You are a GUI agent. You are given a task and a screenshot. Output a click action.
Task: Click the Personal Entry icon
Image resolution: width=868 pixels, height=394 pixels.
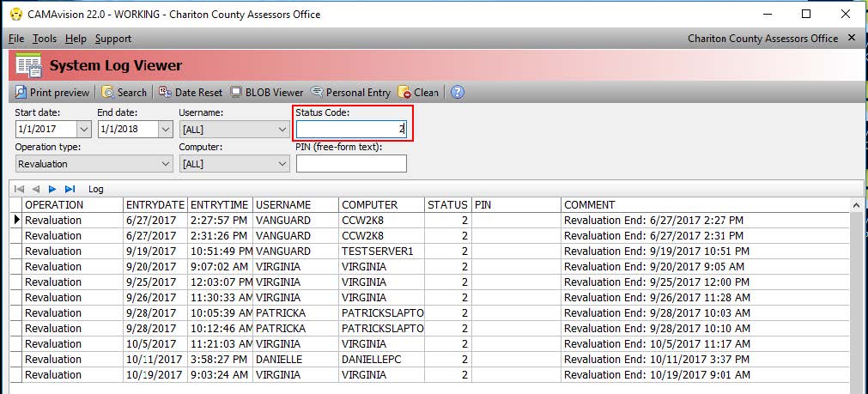coord(317,93)
